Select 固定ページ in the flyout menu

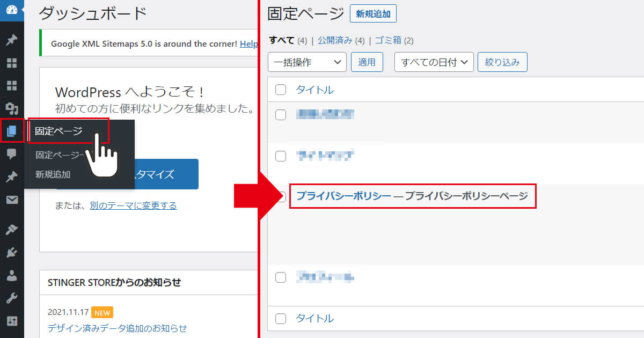pos(59,131)
